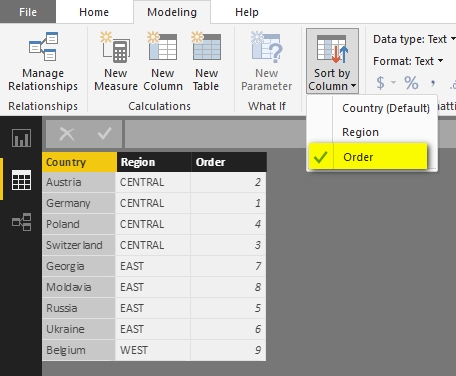
Task: Create a New Measure
Action: click(x=116, y=62)
